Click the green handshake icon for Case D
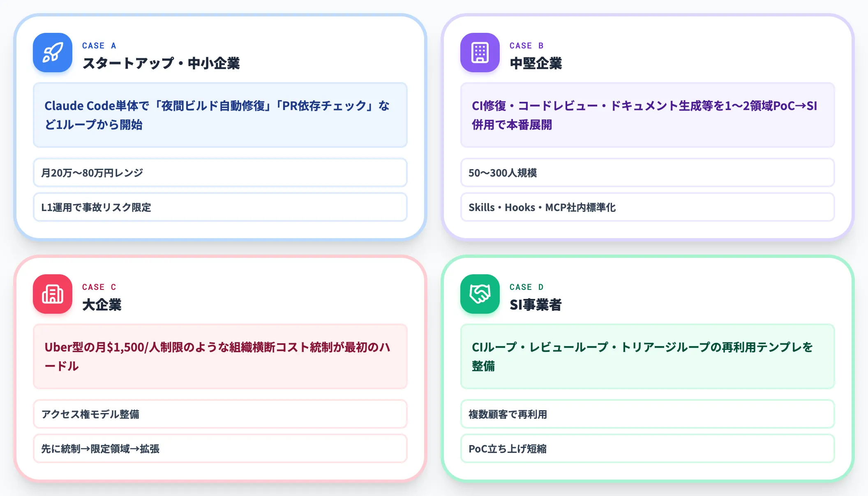The width and height of the screenshot is (868, 496). click(x=480, y=294)
